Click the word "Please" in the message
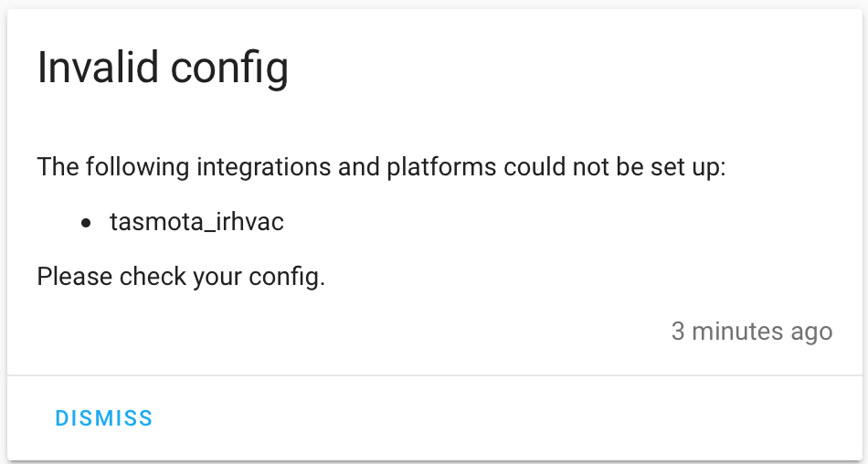Image resolution: width=868 pixels, height=464 pixels. coord(75,276)
